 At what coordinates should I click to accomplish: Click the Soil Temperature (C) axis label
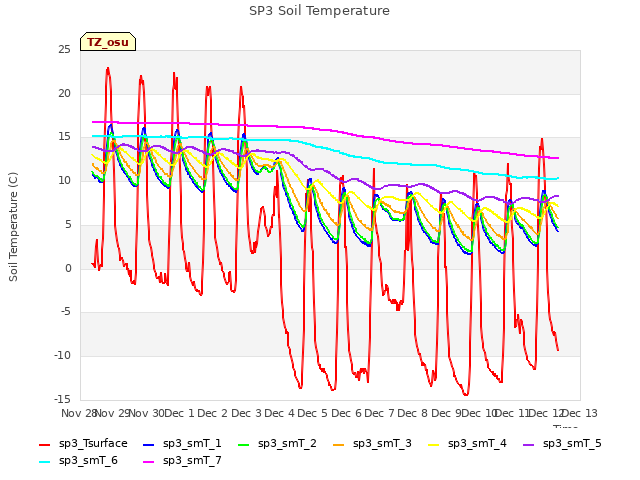(x=13, y=227)
